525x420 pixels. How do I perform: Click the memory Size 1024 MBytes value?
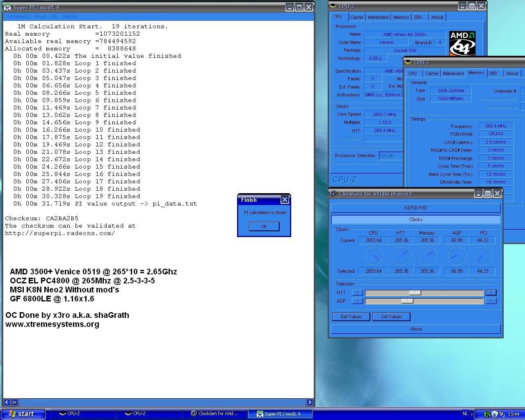[450, 98]
